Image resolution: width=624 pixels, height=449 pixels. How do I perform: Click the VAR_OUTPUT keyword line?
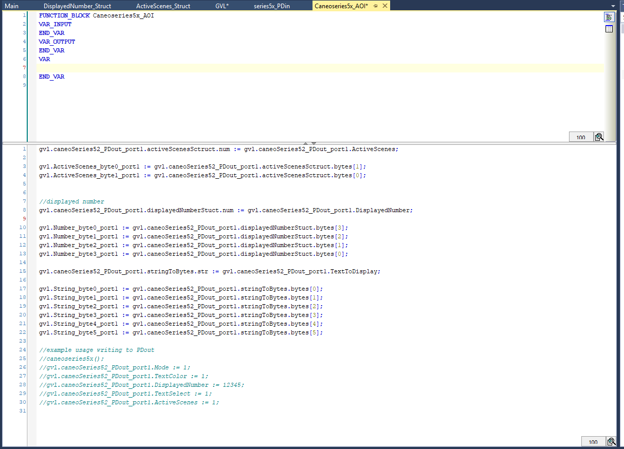coord(57,42)
